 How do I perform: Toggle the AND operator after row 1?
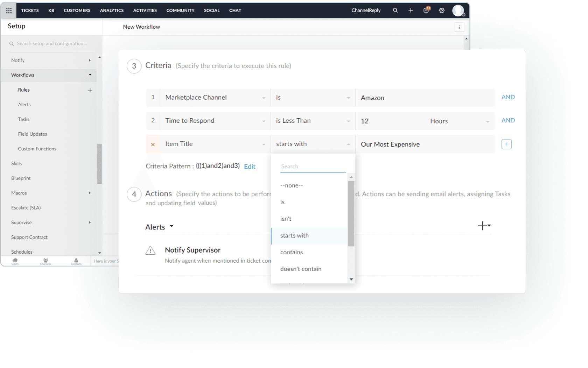pos(508,97)
